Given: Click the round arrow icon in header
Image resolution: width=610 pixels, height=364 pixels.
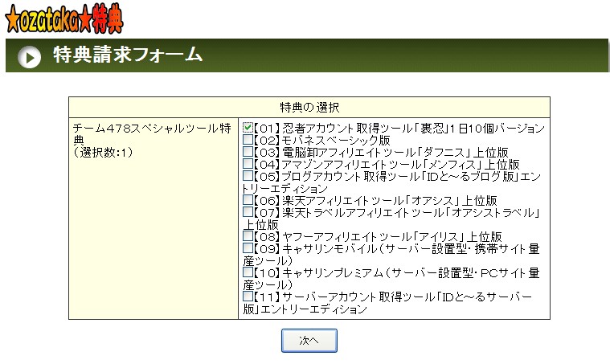Looking at the screenshot, I should (x=30, y=57).
